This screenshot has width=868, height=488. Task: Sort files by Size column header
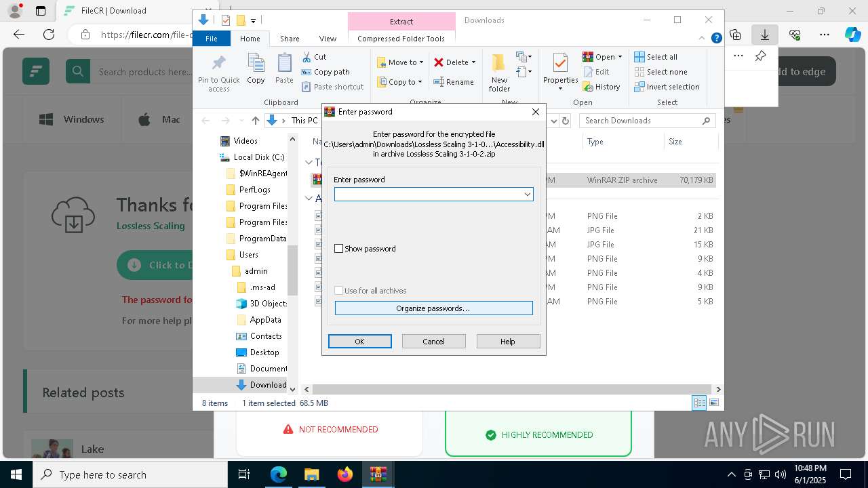(x=690, y=142)
